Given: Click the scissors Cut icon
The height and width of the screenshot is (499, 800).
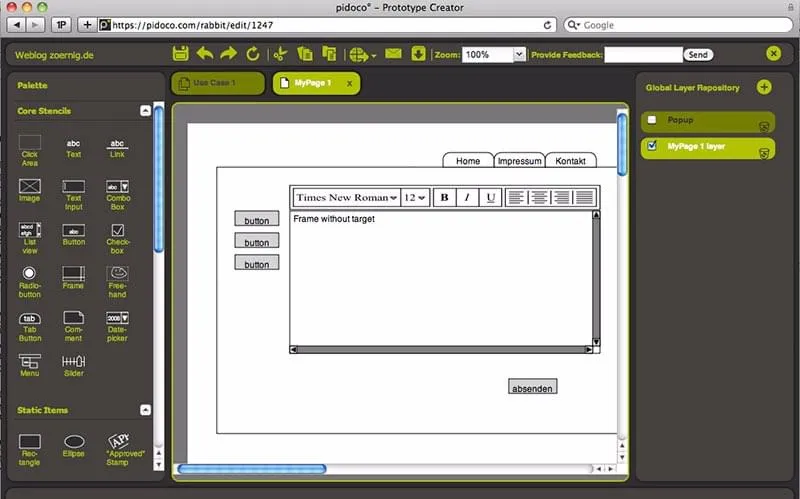Looking at the screenshot, I should (280, 54).
